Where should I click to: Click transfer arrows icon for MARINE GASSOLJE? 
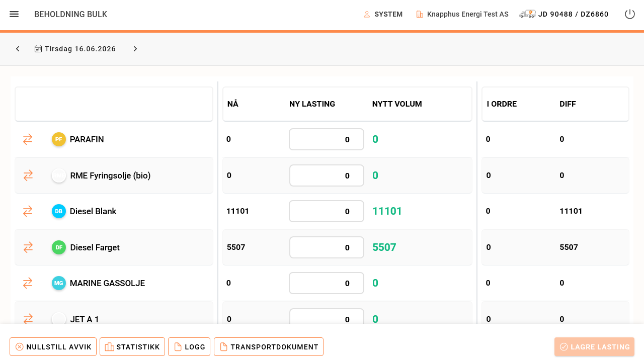(x=28, y=283)
